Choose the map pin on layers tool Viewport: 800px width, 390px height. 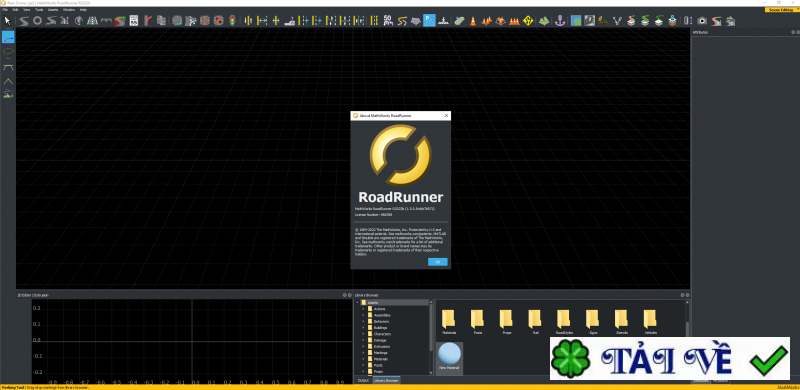[x=672, y=21]
